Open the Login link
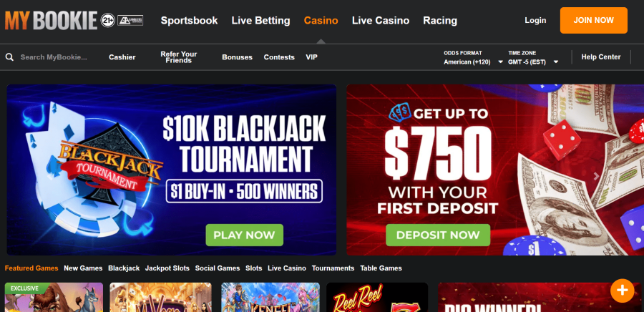 pyautogui.click(x=535, y=20)
